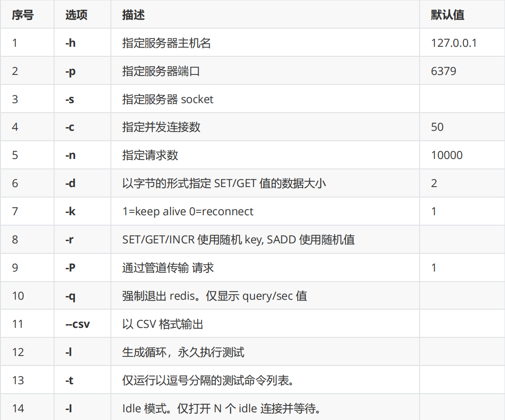Click the default value 127.0.0.1
The height and width of the screenshot is (420, 505).
click(x=454, y=44)
